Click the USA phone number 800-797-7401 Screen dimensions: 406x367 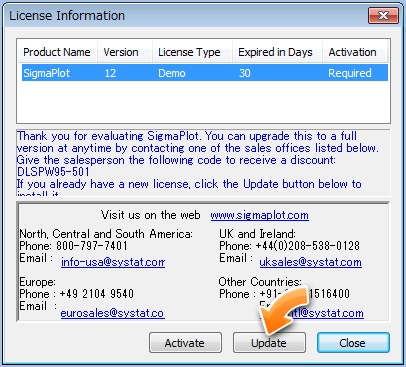92,246
